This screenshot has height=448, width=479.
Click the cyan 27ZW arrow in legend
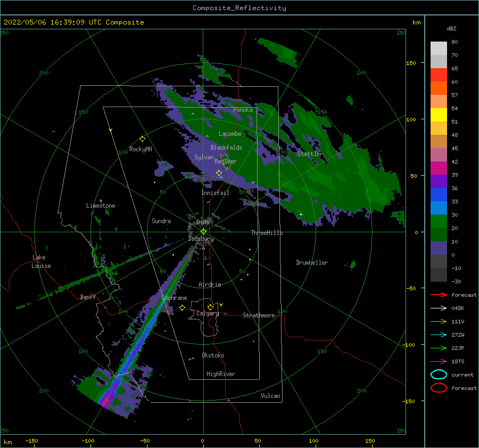pyautogui.click(x=439, y=335)
